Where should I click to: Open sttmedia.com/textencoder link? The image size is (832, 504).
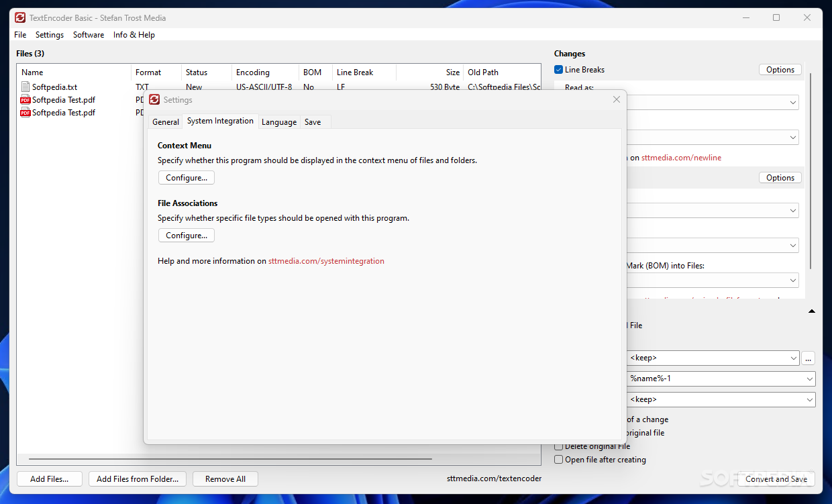pos(494,478)
